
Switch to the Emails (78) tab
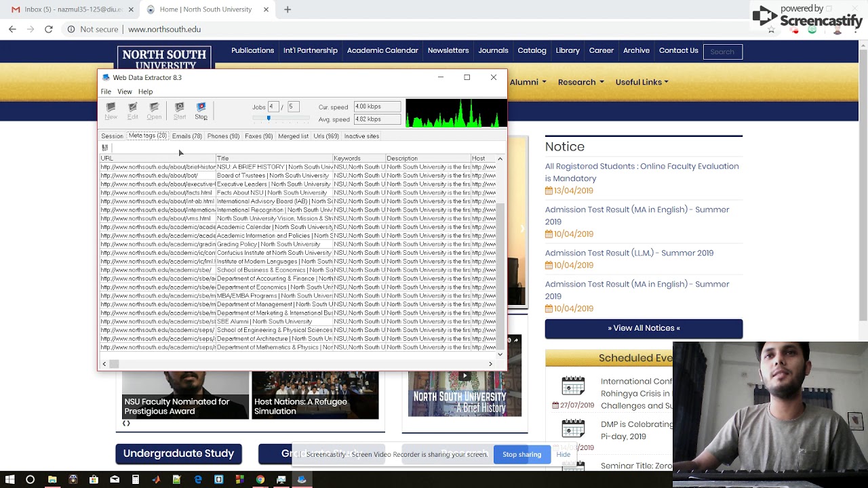[x=186, y=136]
